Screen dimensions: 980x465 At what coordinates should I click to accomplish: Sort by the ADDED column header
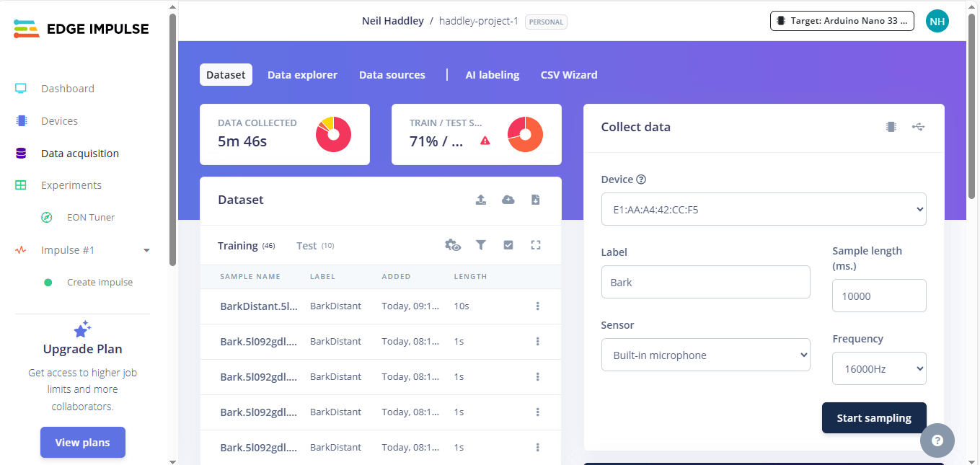click(x=396, y=277)
